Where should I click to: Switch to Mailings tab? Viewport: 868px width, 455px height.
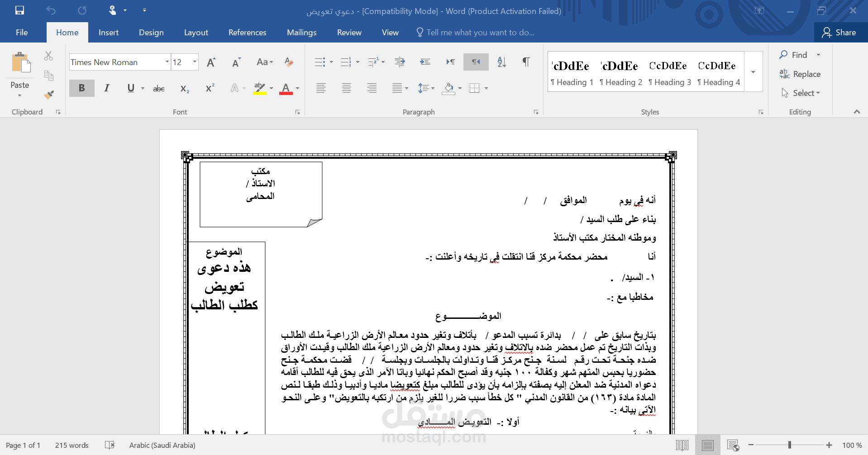(x=301, y=33)
